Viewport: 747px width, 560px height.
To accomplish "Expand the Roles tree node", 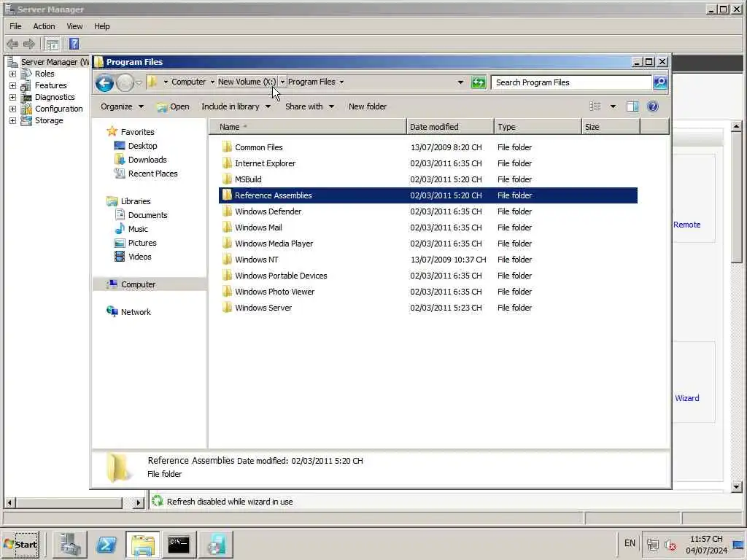I will pyautogui.click(x=13, y=74).
